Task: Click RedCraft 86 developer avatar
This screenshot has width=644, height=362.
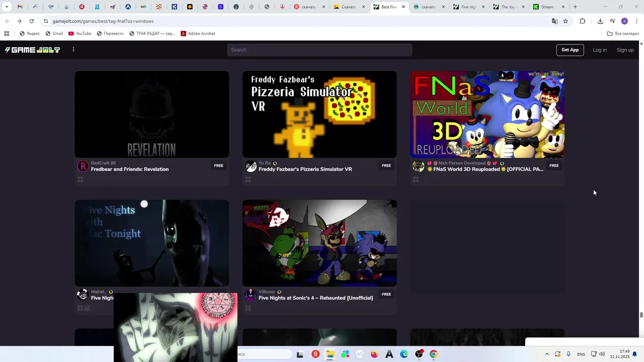Action: tap(83, 166)
